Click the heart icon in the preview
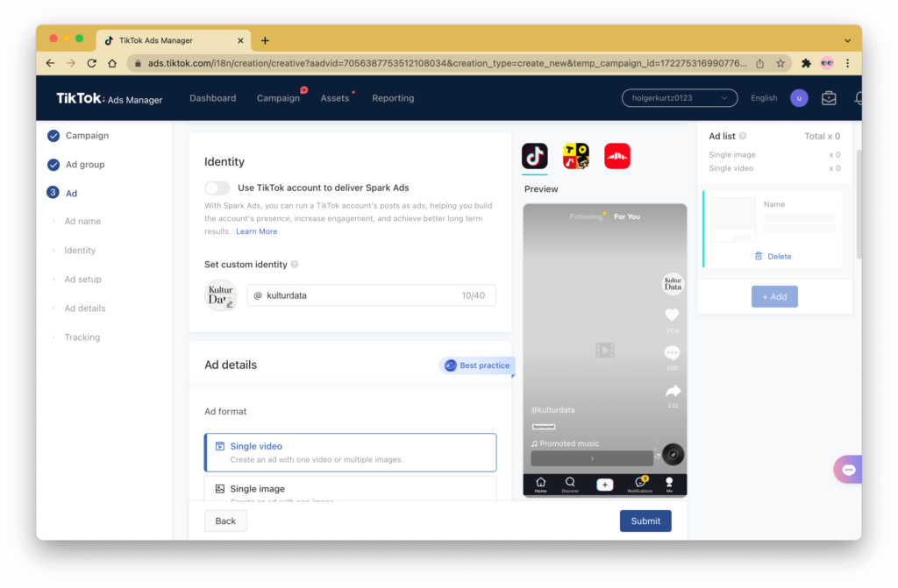This screenshot has width=898, height=588. coord(672,315)
